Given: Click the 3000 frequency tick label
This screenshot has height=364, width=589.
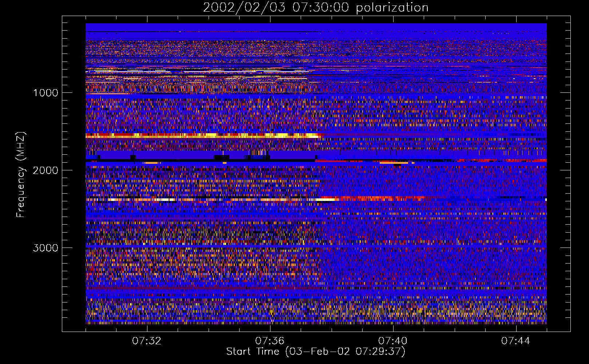Looking at the screenshot, I should [x=46, y=248].
